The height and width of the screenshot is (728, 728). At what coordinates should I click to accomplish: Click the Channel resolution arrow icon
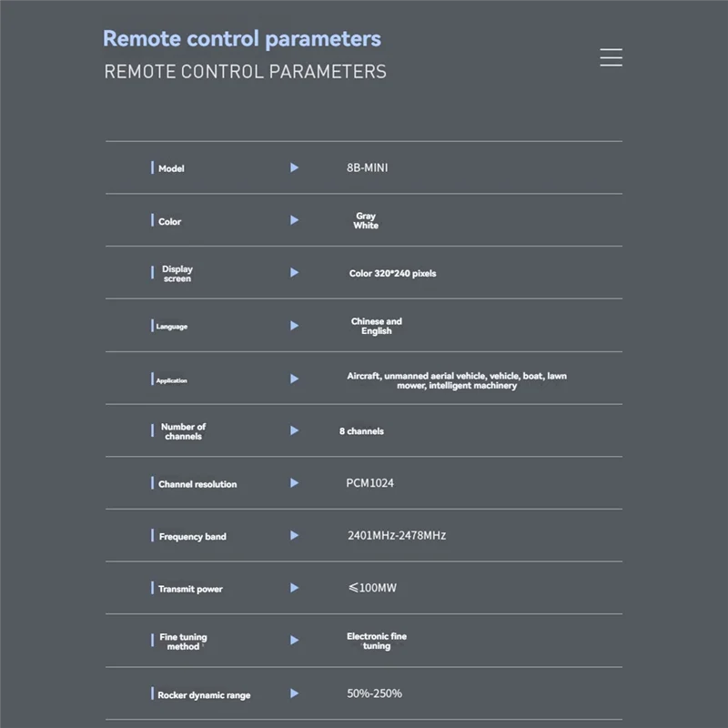pos(294,483)
